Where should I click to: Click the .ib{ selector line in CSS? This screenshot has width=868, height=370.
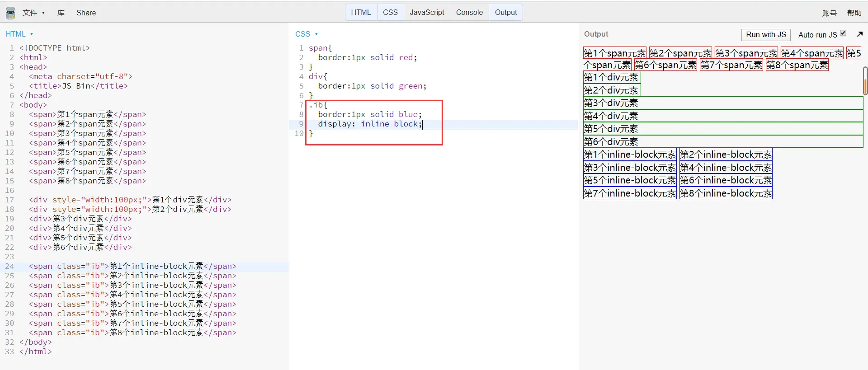(x=318, y=105)
